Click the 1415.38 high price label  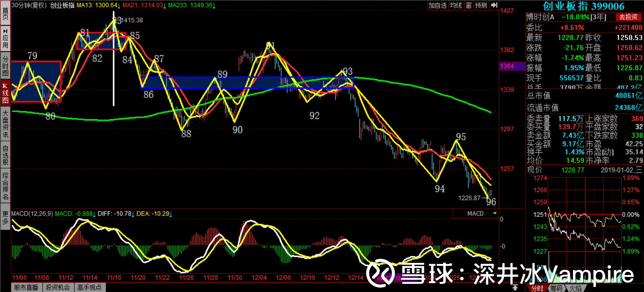point(132,20)
